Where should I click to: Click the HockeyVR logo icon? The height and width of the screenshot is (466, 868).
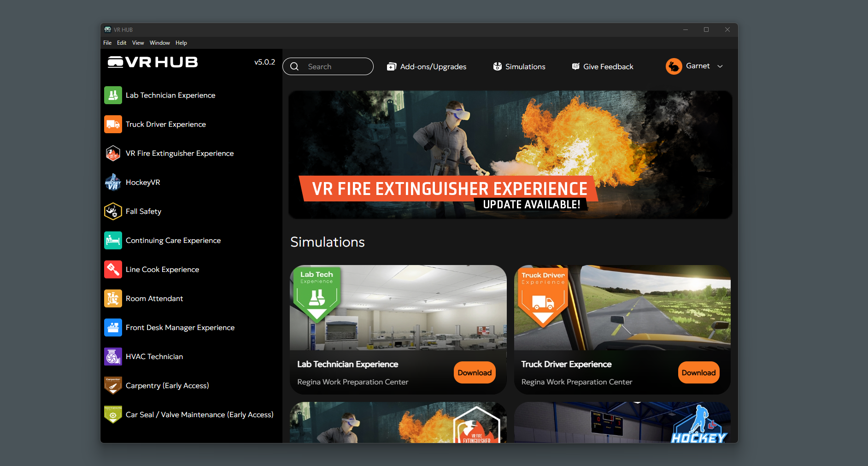113,183
